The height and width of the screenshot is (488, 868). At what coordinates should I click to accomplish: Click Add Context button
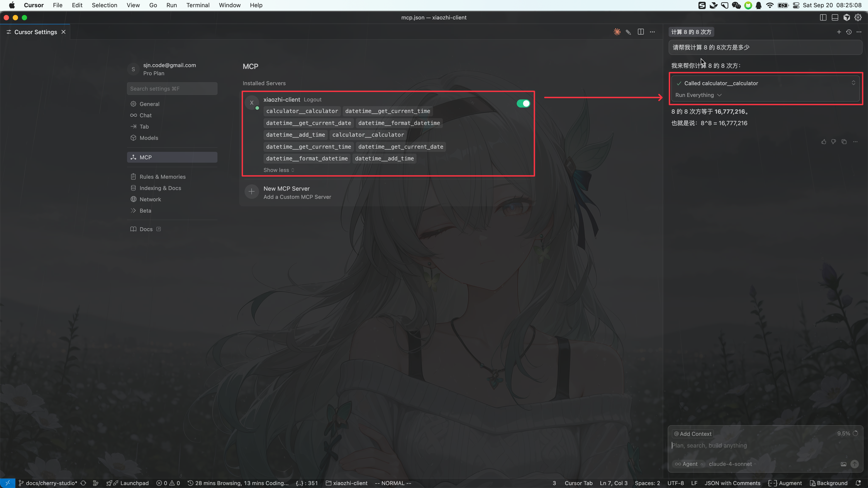pos(692,434)
